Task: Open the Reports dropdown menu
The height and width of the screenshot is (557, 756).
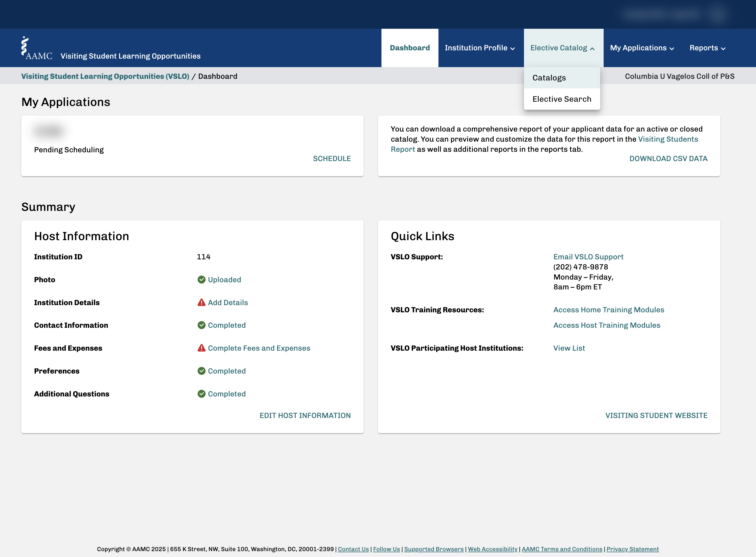Action: click(708, 48)
